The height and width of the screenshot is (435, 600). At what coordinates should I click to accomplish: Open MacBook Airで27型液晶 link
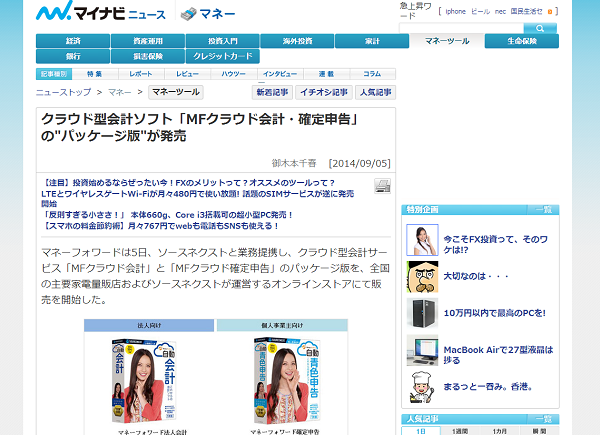point(498,355)
